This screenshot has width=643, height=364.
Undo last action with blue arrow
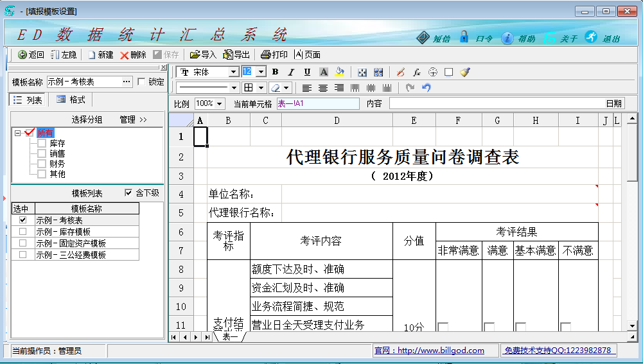(426, 88)
